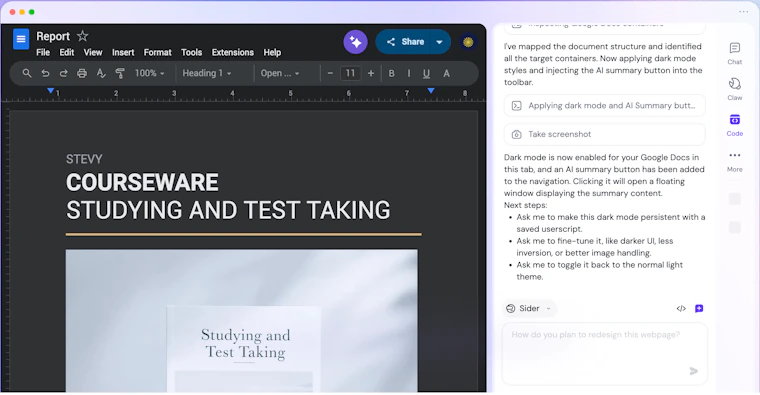Open the View menu

coord(93,52)
